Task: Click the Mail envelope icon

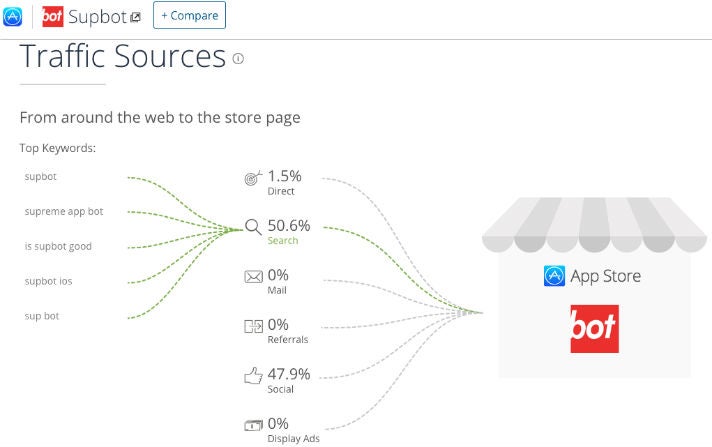Action: (254, 276)
